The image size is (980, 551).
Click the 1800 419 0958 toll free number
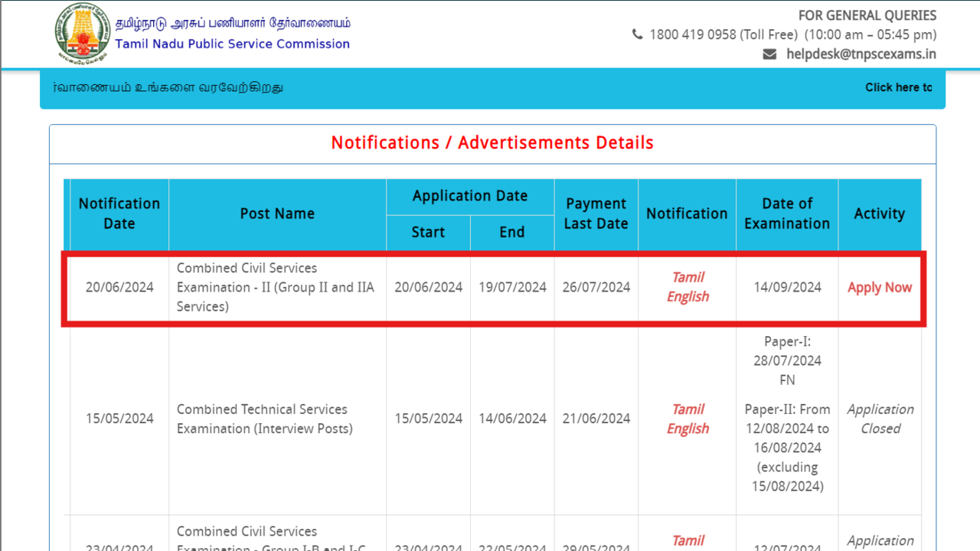[x=692, y=34]
